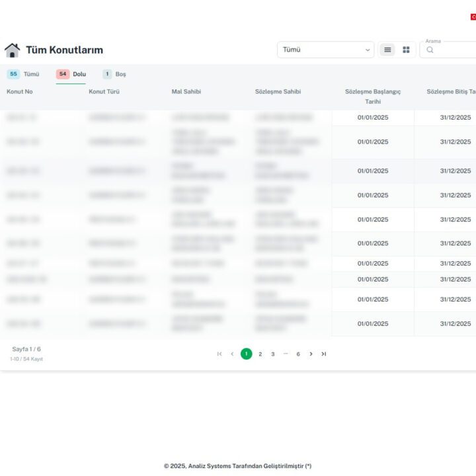Image resolution: width=476 pixels, height=476 pixels.
Task: Open page 2 of the table
Action: tap(260, 354)
